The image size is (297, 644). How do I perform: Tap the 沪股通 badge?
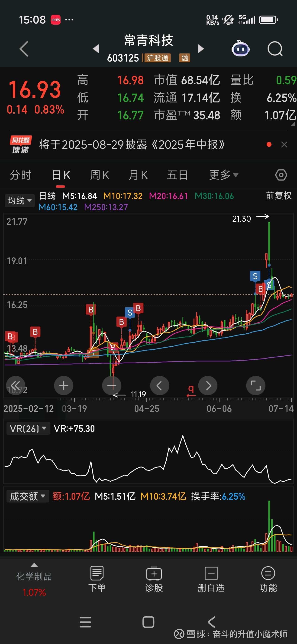[157, 58]
